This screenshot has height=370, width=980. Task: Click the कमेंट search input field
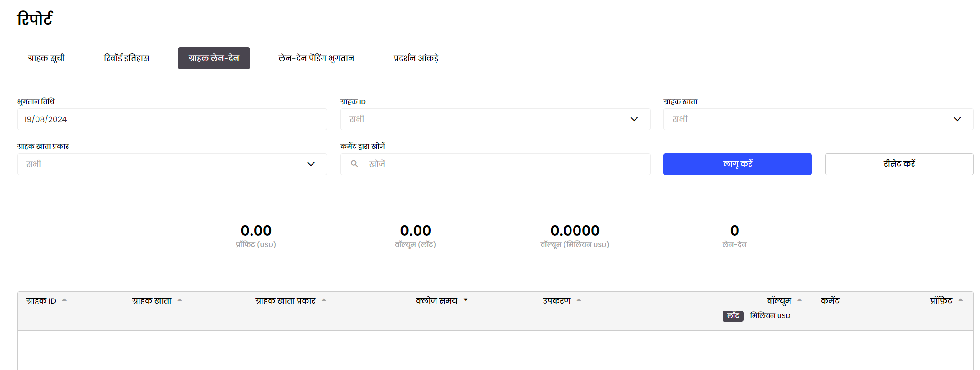[x=495, y=164]
